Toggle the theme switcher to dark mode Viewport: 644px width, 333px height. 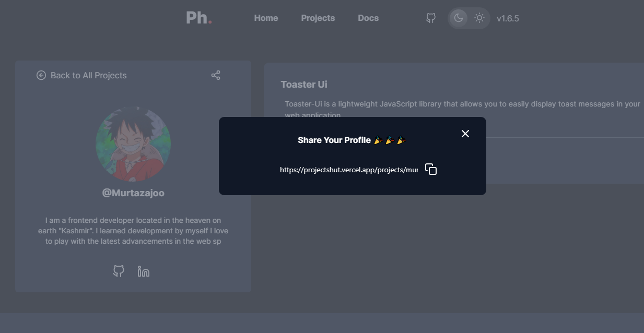(x=458, y=18)
